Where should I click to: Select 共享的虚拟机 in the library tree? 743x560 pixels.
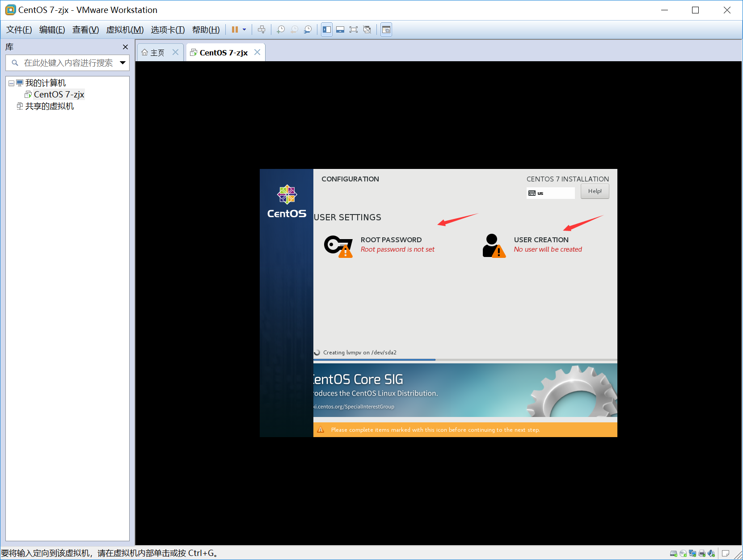(49, 106)
